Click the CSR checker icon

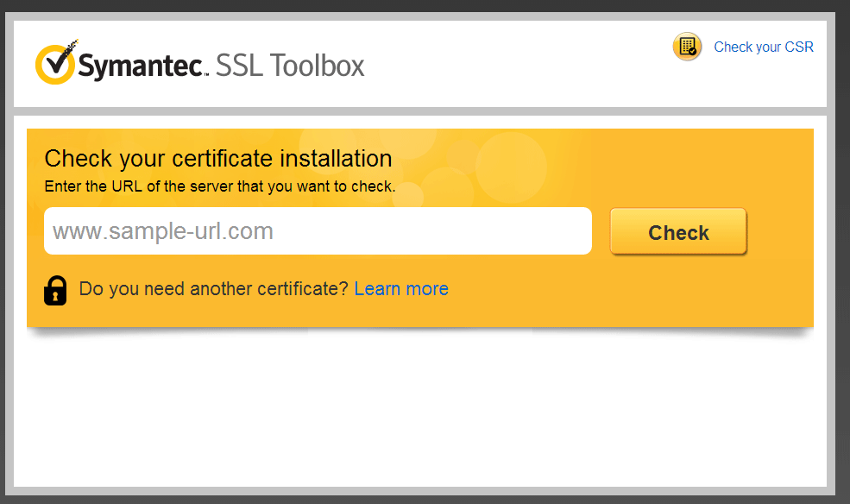pyautogui.click(x=687, y=47)
